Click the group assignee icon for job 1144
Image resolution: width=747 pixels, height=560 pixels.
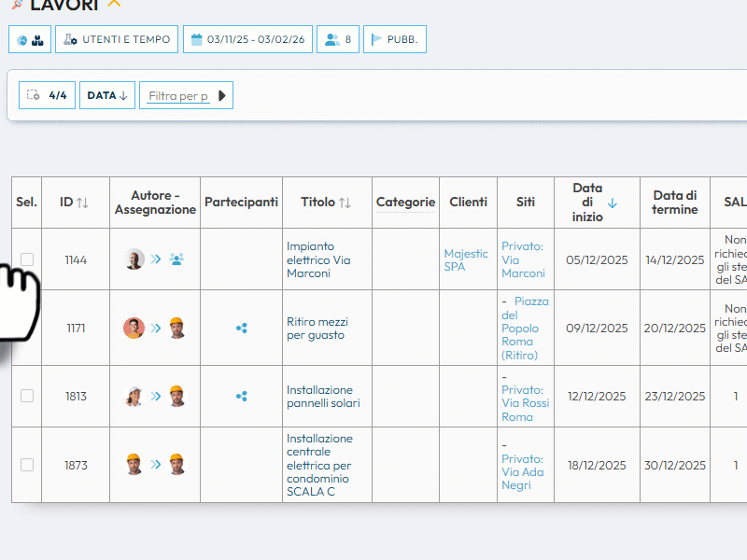(x=176, y=259)
